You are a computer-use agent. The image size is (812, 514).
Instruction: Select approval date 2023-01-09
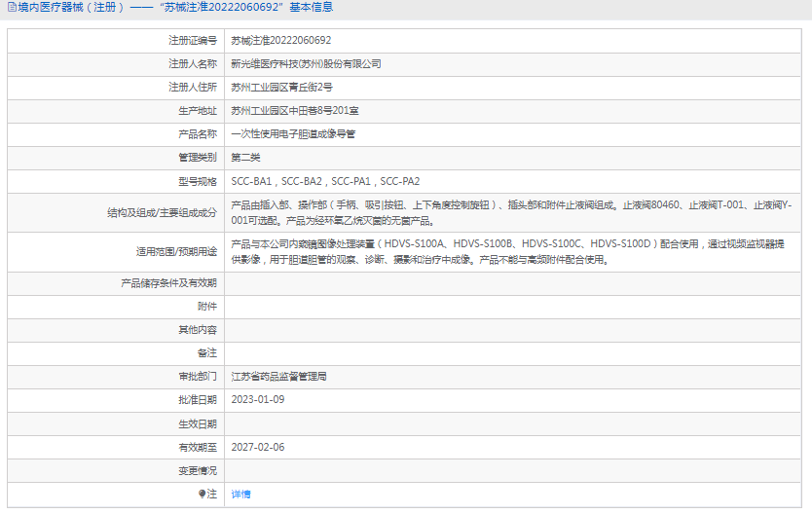257,399
